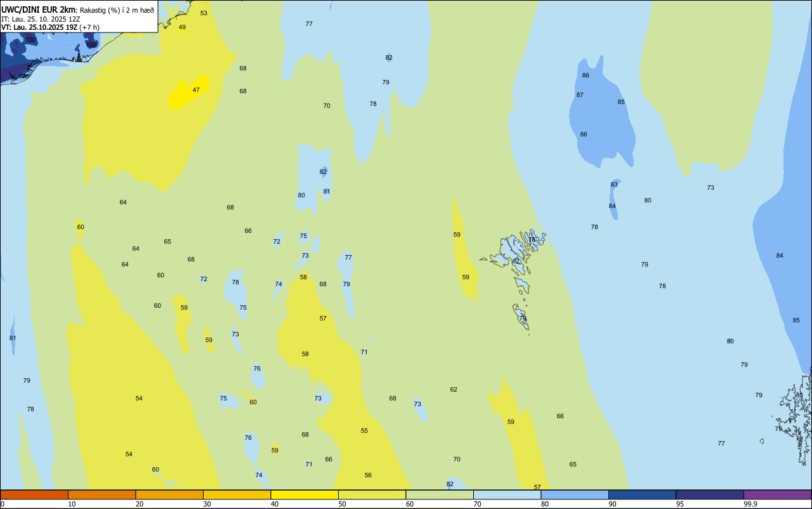Click the map title 'UWC/DINI EUR 2km'
Viewport: 812px width, 509px height.
click(39, 10)
